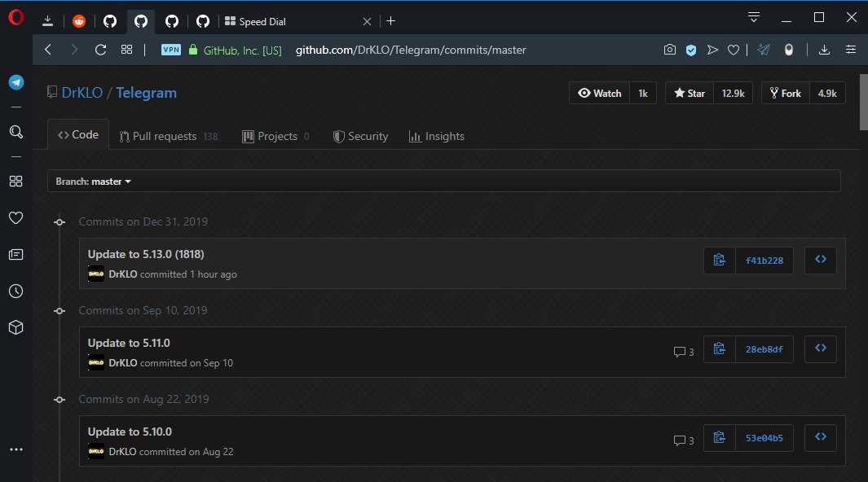
Task: Open the Opera easy setup menu
Action: click(x=851, y=50)
